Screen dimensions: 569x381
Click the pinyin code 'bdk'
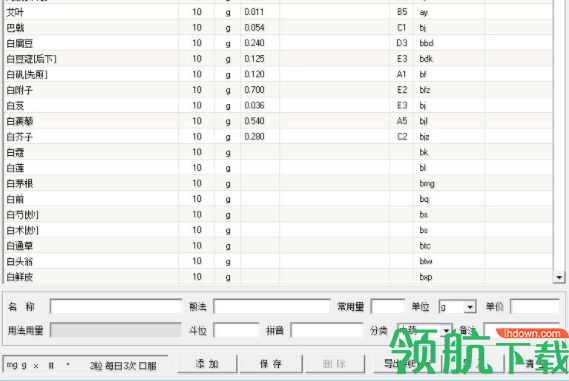(x=426, y=59)
